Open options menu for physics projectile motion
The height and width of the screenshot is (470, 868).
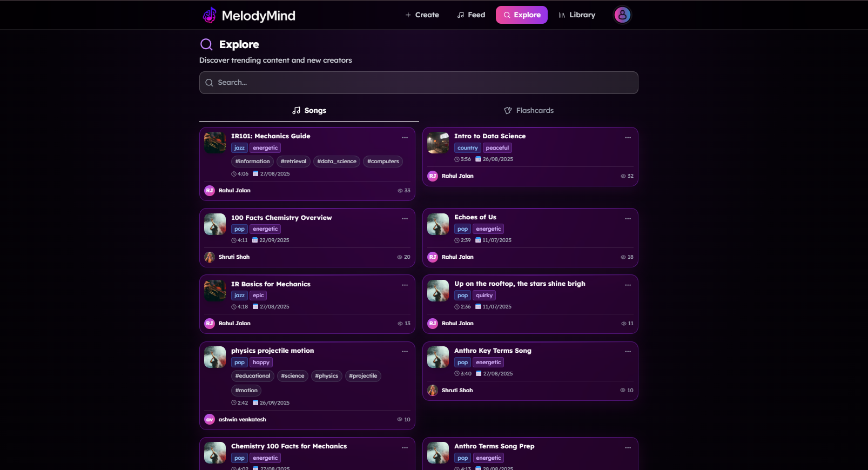[405, 352]
